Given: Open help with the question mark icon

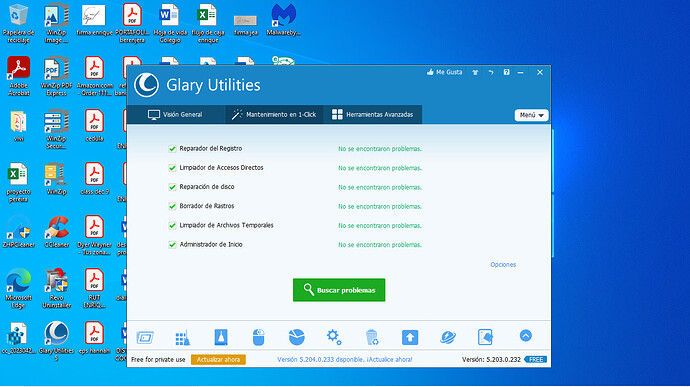Looking at the screenshot, I should (x=506, y=72).
